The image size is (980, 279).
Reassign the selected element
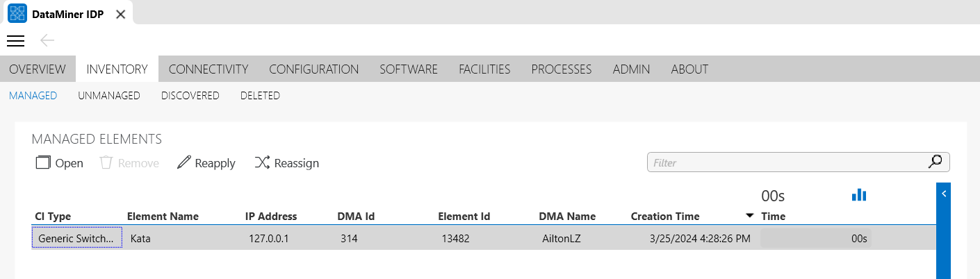click(286, 163)
